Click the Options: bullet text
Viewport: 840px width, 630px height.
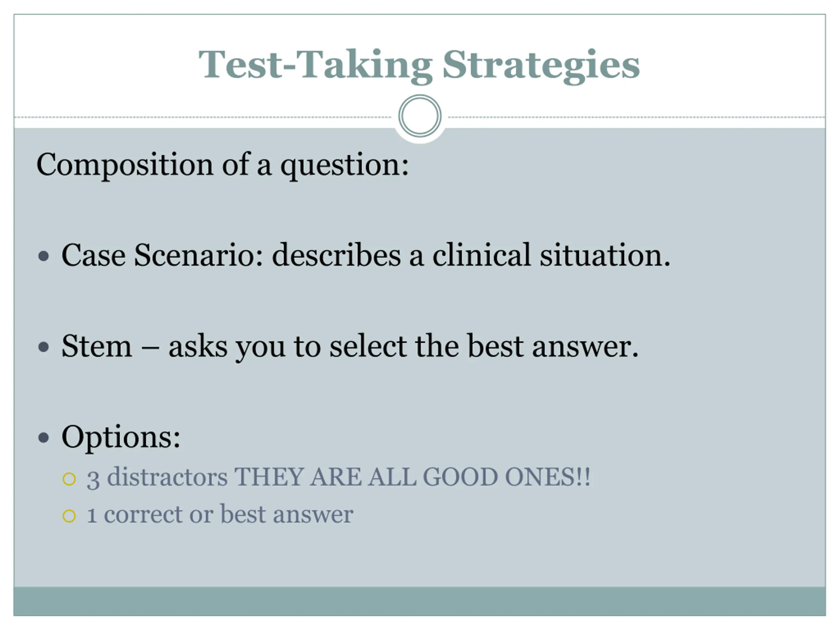click(x=121, y=438)
